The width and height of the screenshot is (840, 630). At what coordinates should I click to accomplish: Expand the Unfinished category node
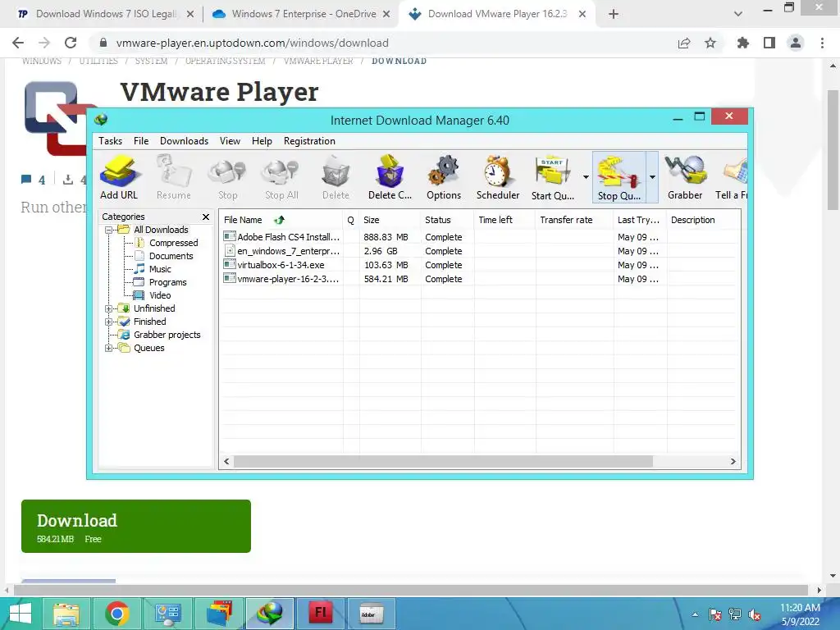coord(109,308)
